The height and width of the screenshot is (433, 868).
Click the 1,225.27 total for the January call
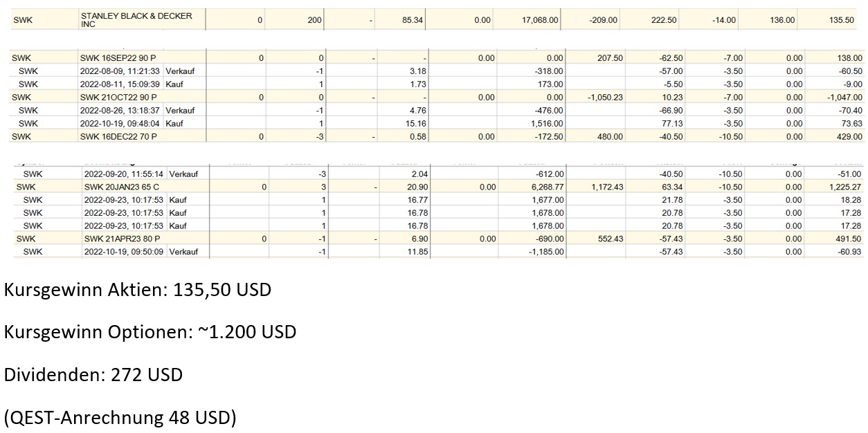[844, 187]
